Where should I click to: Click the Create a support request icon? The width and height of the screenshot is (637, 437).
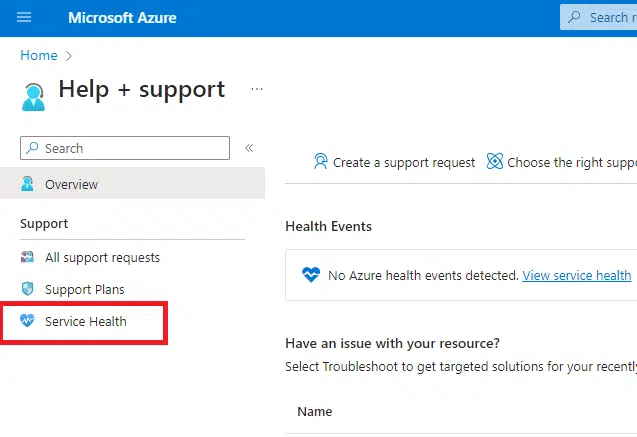point(321,161)
